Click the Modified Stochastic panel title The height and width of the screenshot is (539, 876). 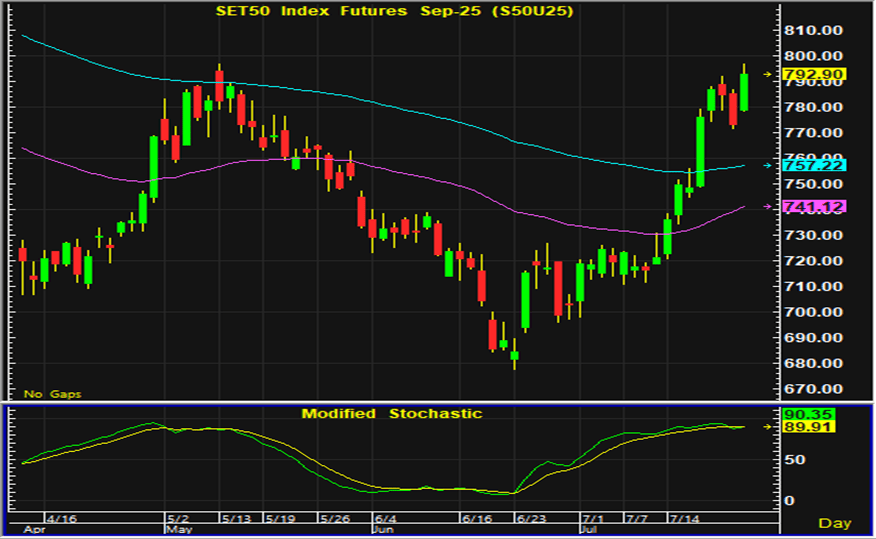[393, 413]
